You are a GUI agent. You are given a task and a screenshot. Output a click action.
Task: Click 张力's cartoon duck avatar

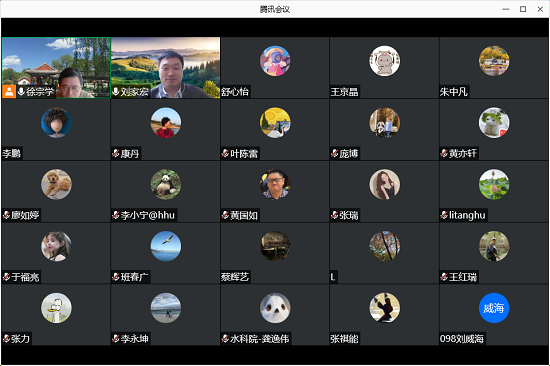[56, 308]
